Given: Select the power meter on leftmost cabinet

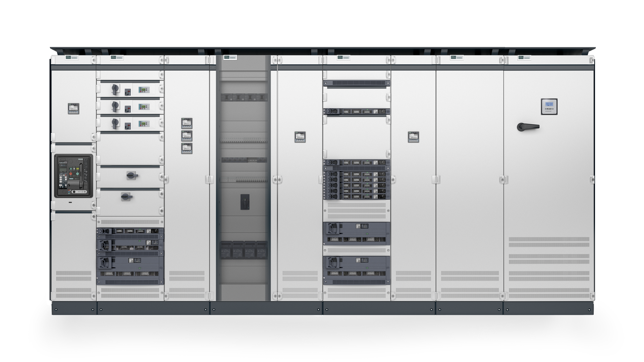Looking at the screenshot, I should [73, 108].
